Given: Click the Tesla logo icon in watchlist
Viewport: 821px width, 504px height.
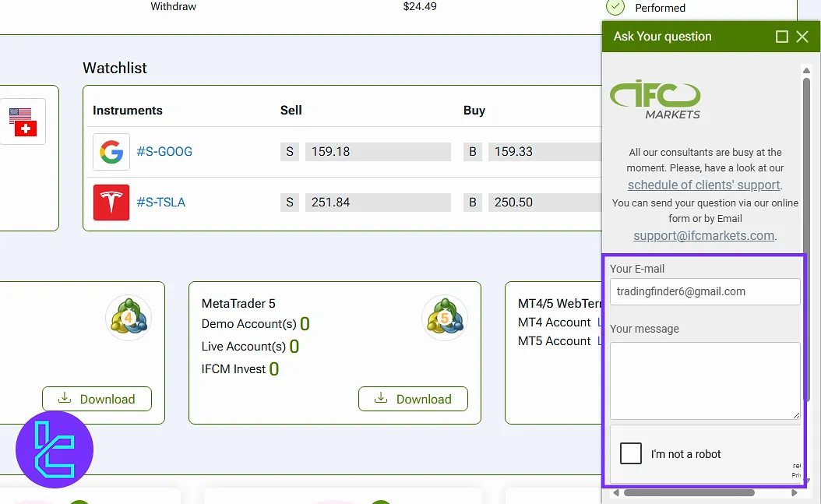Looking at the screenshot, I should pyautogui.click(x=111, y=203).
